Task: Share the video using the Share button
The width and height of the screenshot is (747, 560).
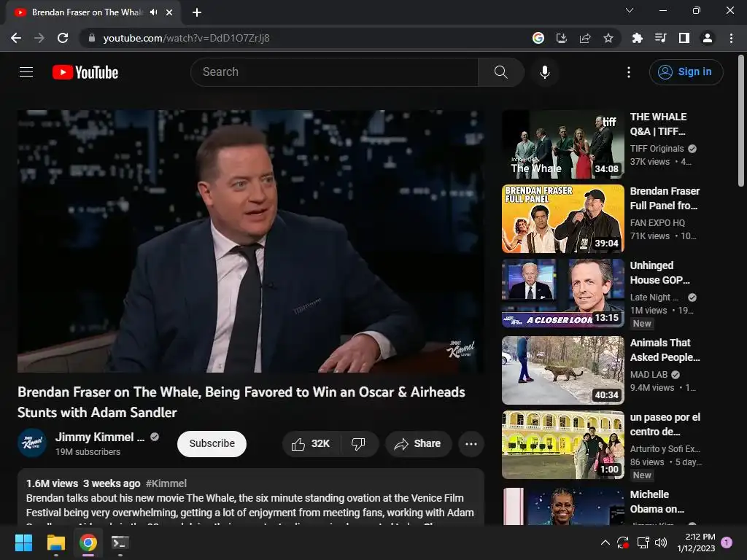Action: tap(418, 444)
